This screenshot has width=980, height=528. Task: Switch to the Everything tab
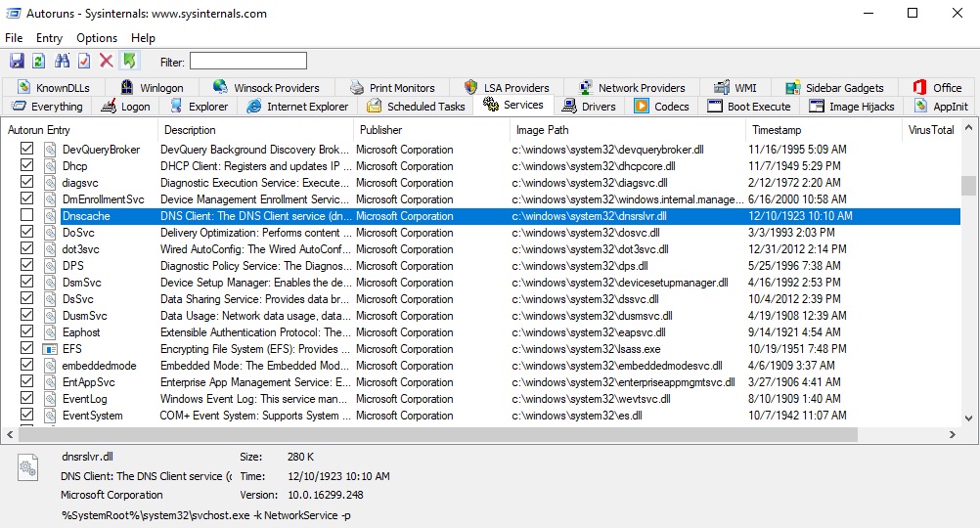click(47, 107)
